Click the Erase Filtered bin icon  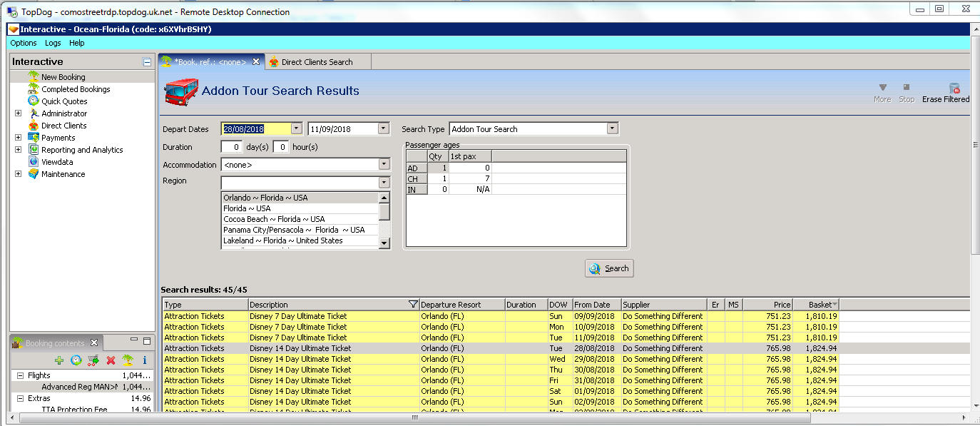pos(954,88)
